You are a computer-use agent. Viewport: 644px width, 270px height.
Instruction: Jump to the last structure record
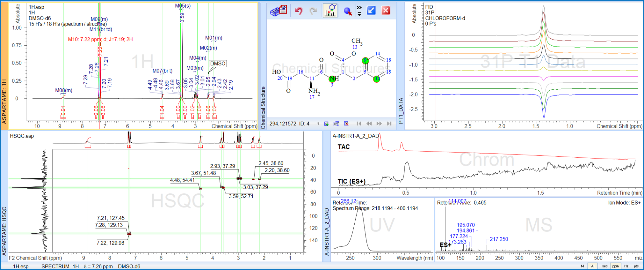pyautogui.click(x=389, y=124)
